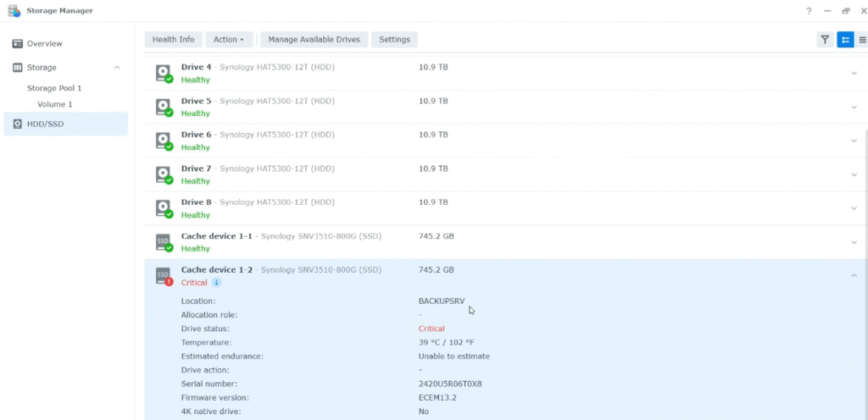Select the Cache device 1-1 title

click(216, 236)
